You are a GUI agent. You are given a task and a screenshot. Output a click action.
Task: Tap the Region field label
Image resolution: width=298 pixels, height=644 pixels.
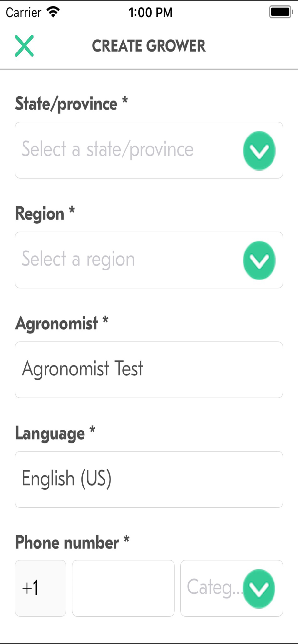click(40, 213)
